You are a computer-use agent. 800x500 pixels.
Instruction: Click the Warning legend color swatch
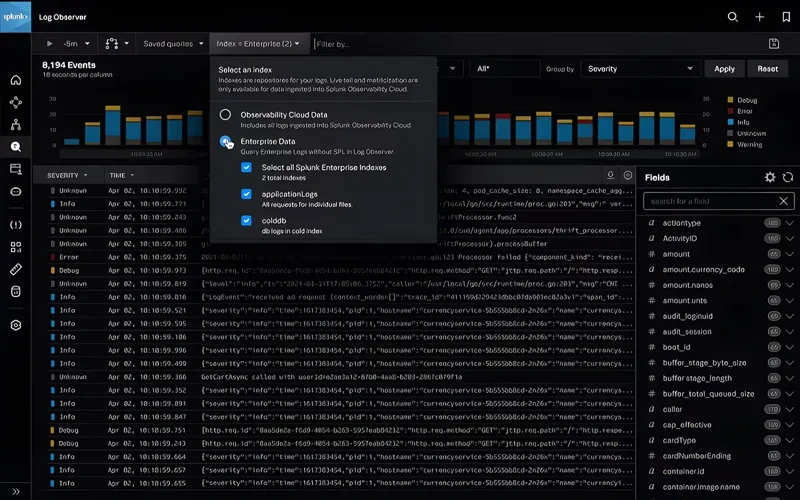(730, 144)
